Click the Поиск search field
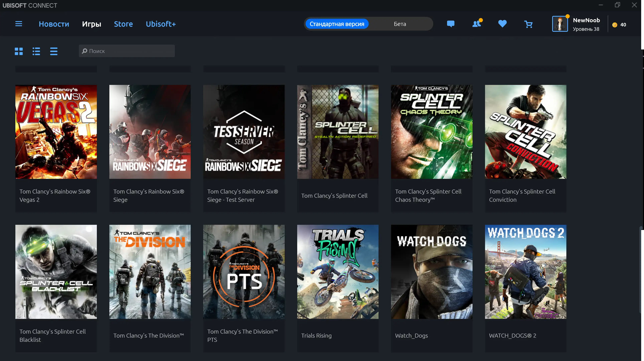 127,51
